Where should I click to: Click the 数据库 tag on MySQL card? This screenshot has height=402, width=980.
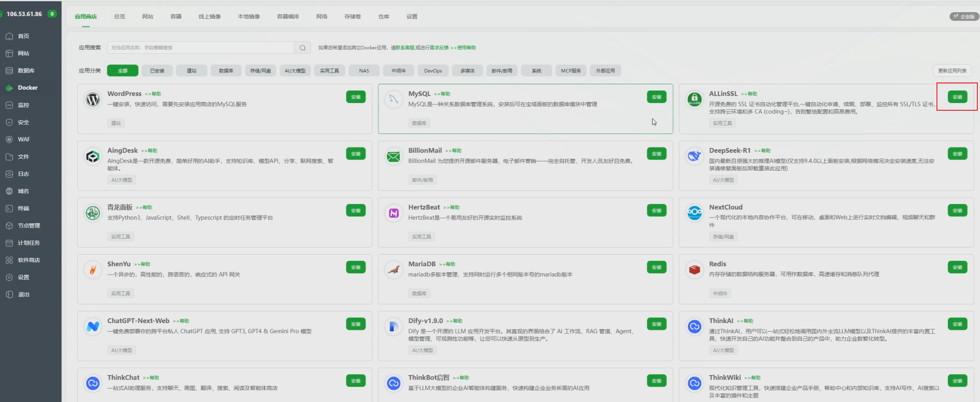419,123
